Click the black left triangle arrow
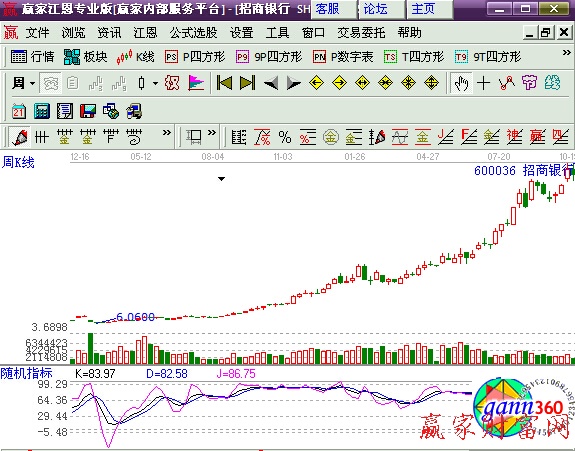The height and width of the screenshot is (451, 575). (x=271, y=83)
